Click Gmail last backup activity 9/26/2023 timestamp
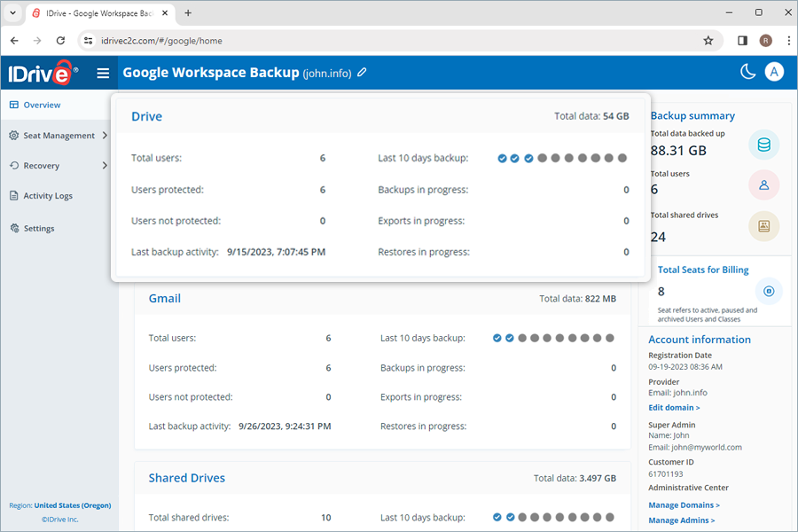 (285, 426)
